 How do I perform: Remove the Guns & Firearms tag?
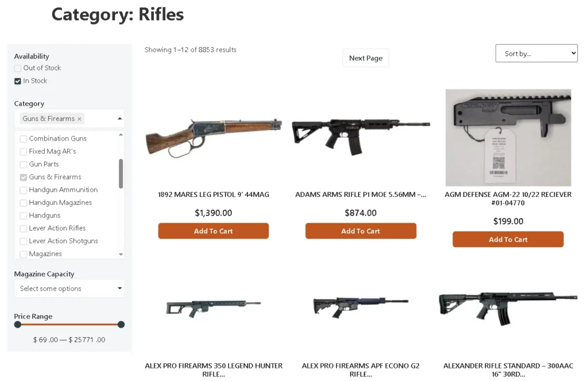point(79,119)
